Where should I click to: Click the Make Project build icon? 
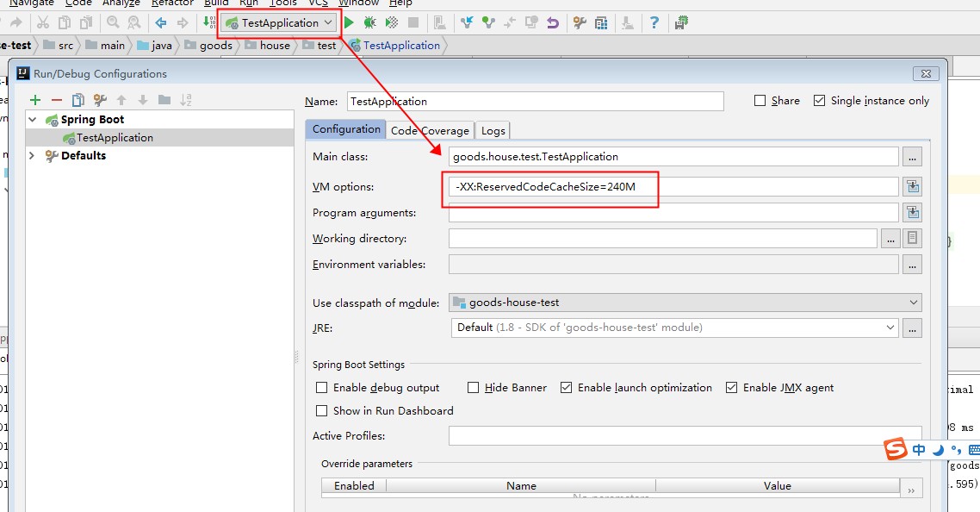[x=208, y=23]
